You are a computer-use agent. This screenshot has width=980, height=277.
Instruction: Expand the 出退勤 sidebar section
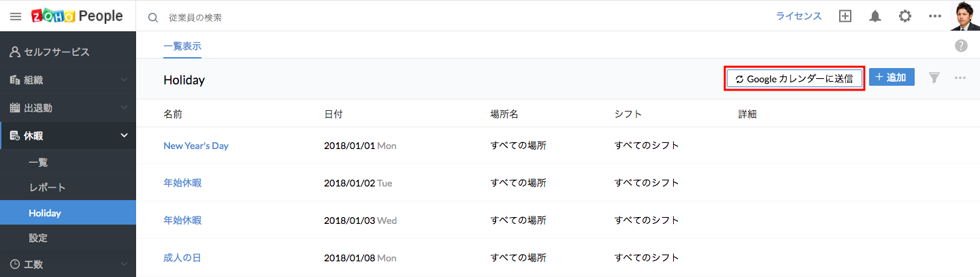point(68,108)
